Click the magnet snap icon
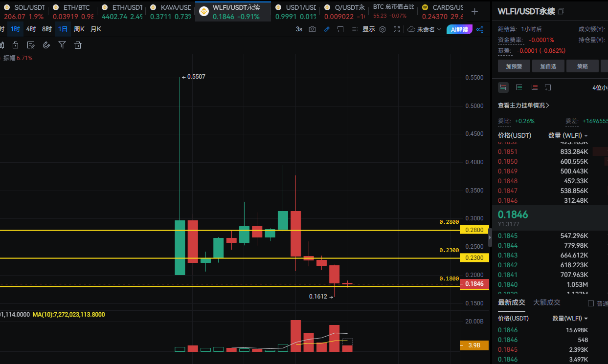608x364 pixels. [x=46, y=45]
